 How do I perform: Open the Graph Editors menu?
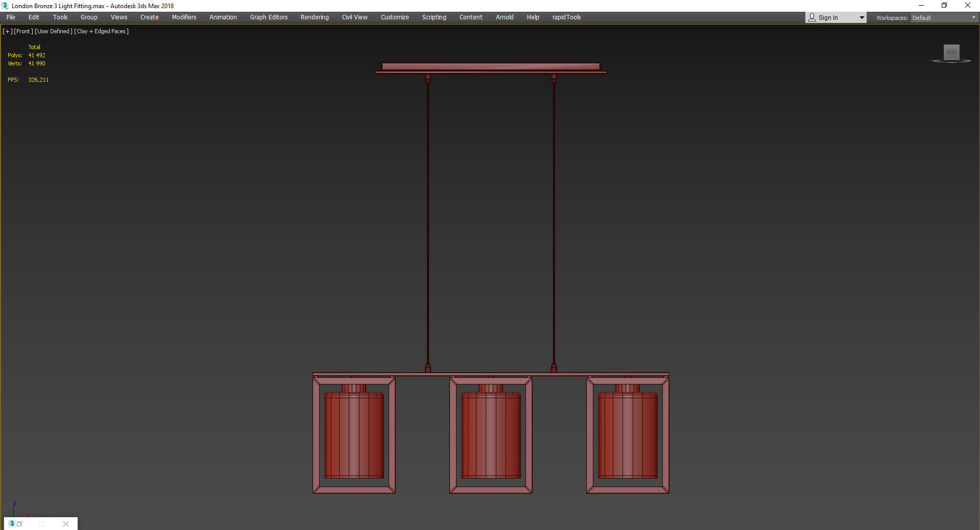tap(269, 17)
